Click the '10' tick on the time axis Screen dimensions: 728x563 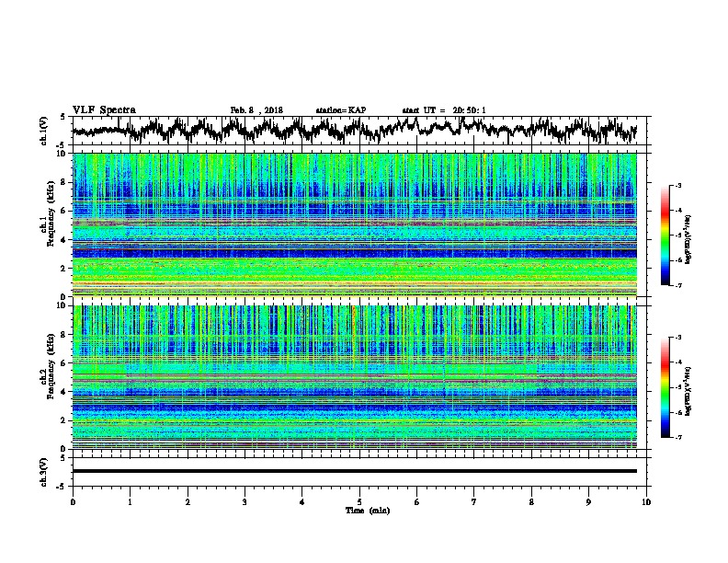coord(646,502)
